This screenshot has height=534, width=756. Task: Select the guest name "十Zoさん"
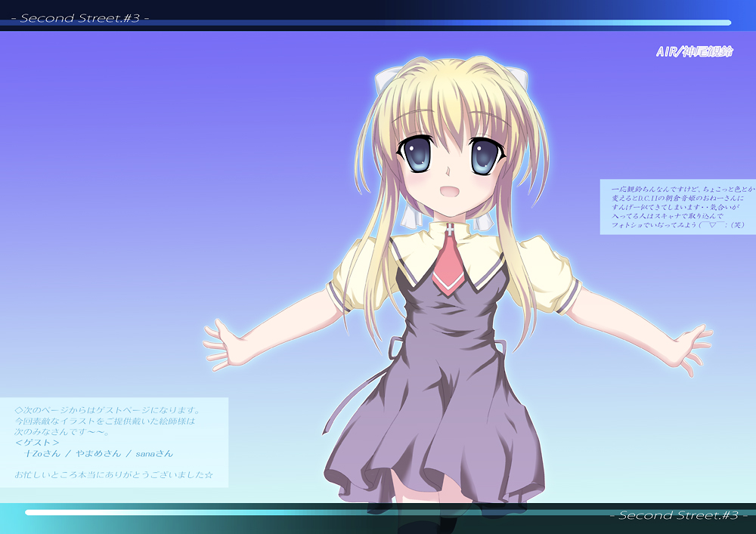(42, 454)
